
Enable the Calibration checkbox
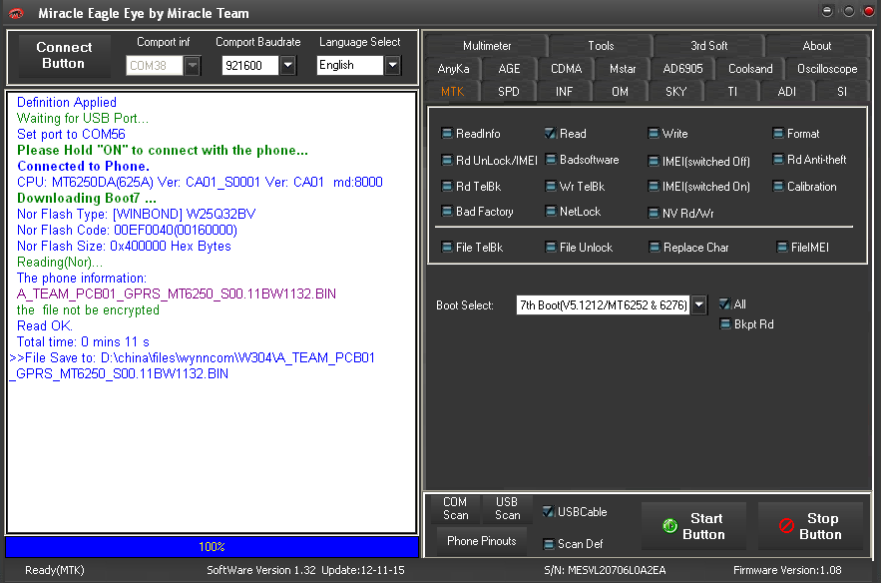tap(778, 186)
